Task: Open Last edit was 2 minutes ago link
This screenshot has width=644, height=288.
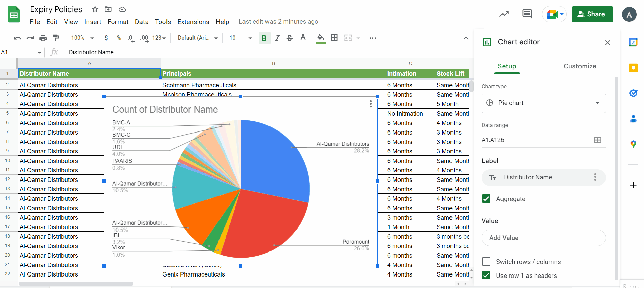Action: coord(278,22)
